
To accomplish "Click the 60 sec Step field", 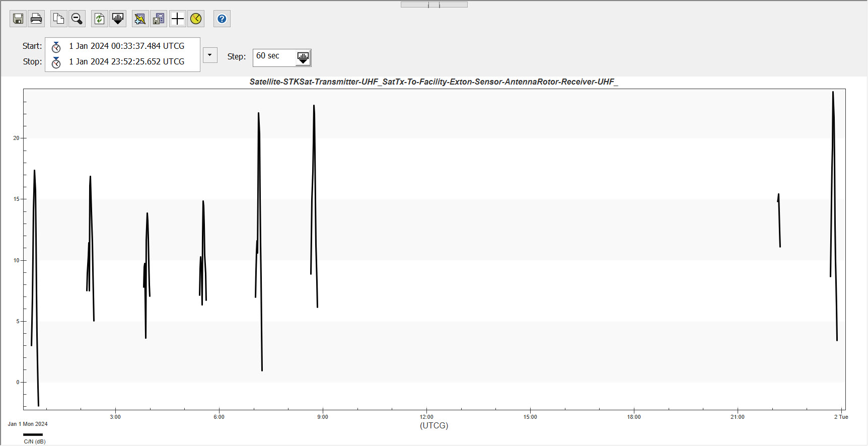I will pyautogui.click(x=273, y=56).
